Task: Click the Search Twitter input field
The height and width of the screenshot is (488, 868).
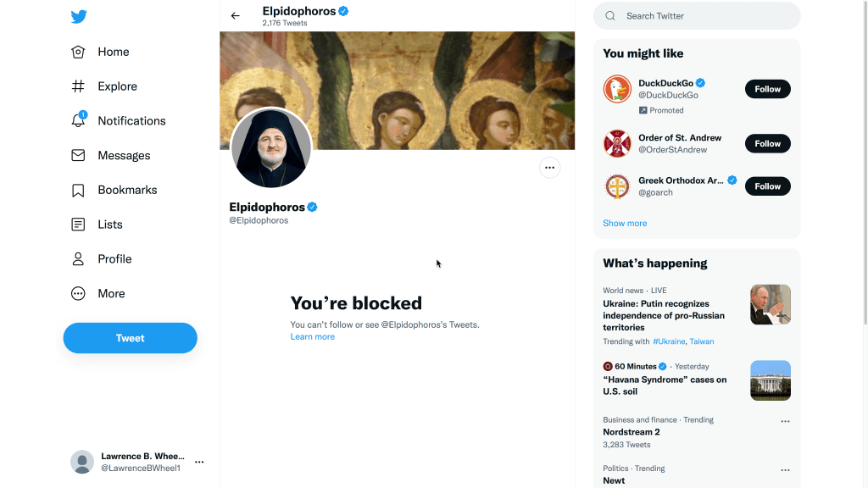Action: pos(704,16)
